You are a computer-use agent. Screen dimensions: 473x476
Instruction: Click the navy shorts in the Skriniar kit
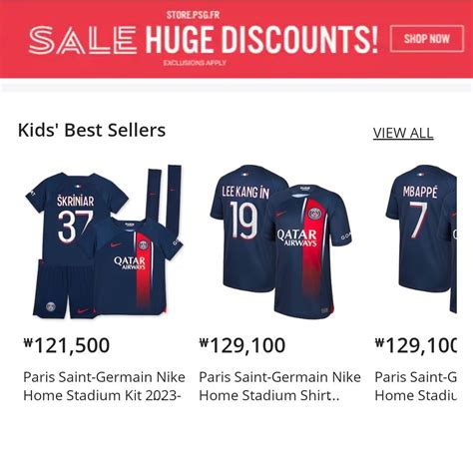coord(63,289)
